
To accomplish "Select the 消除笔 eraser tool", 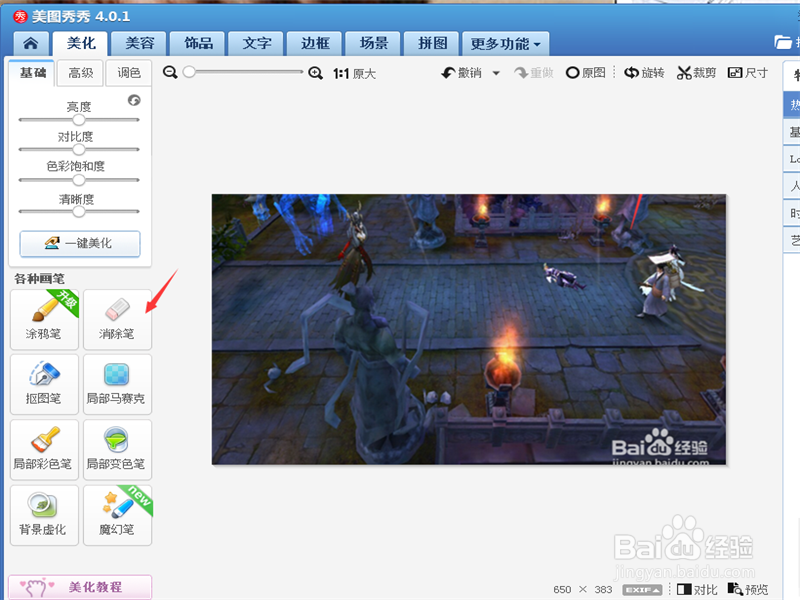I will click(117, 319).
